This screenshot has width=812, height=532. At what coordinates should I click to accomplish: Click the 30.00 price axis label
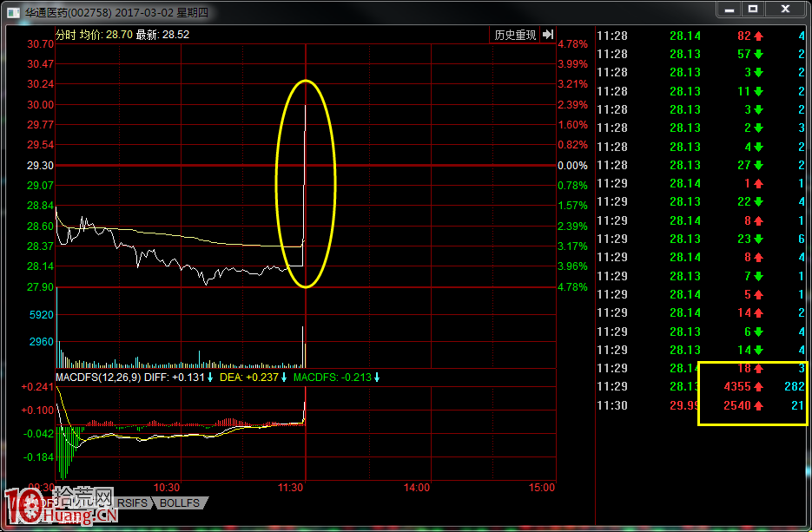(x=41, y=104)
